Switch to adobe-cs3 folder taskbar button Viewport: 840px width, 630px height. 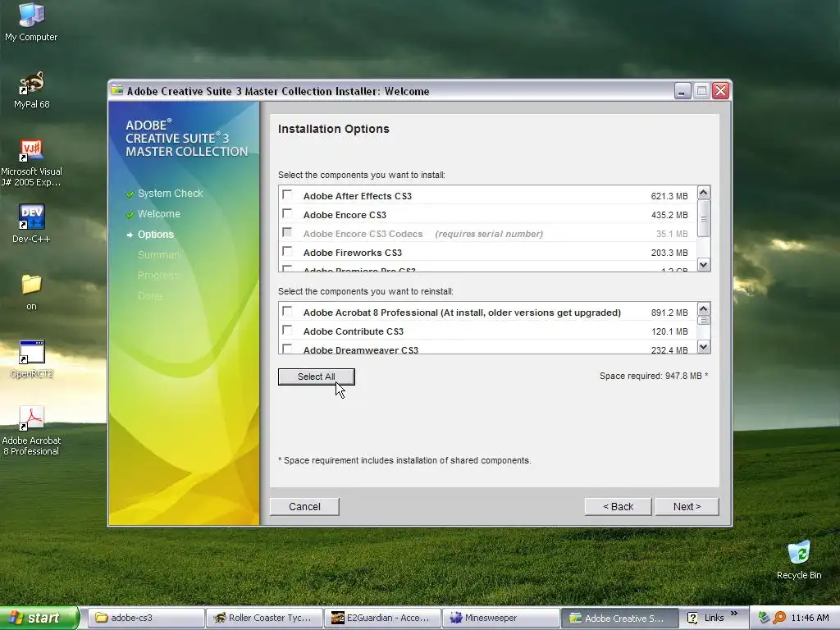tap(146, 618)
